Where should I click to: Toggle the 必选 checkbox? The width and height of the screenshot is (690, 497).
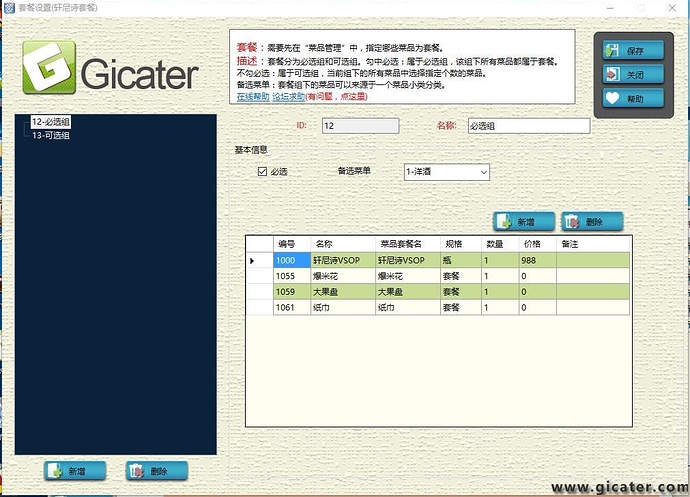pos(263,172)
